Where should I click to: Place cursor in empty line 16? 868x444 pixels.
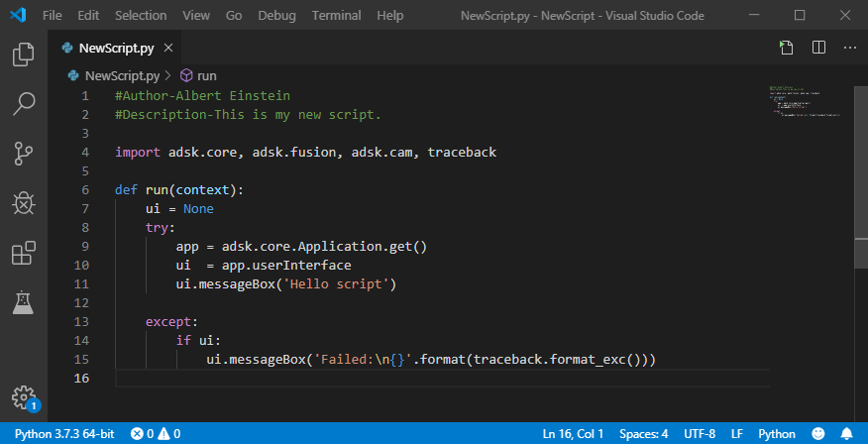(442, 379)
